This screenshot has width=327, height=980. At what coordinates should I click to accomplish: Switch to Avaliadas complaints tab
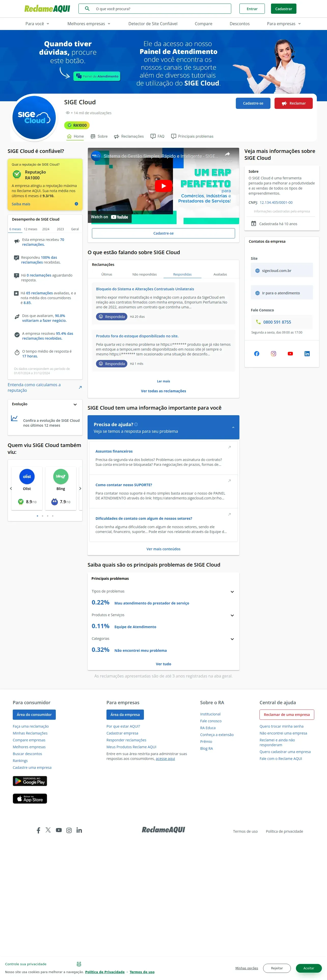(x=220, y=274)
